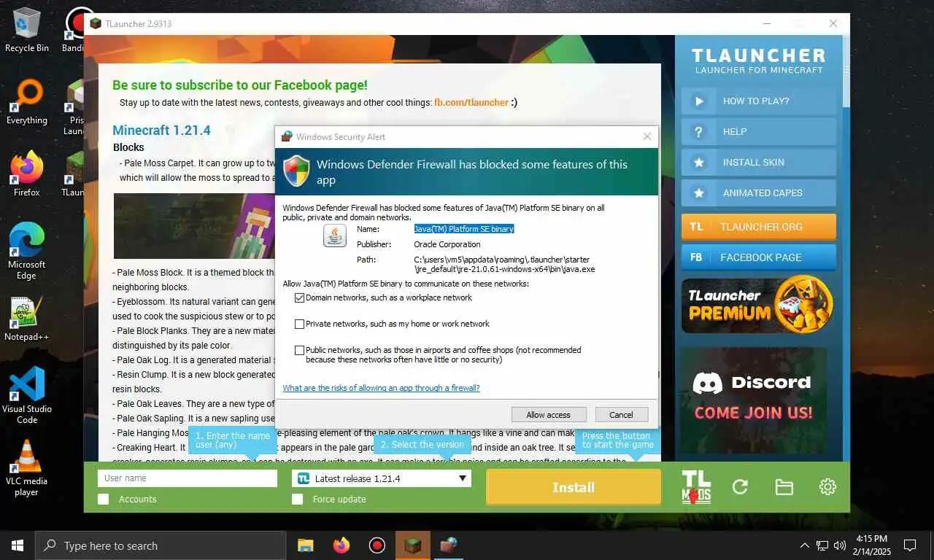Open fb.com/tlauncher link
Screen dimensions: 934x560
[471, 103]
